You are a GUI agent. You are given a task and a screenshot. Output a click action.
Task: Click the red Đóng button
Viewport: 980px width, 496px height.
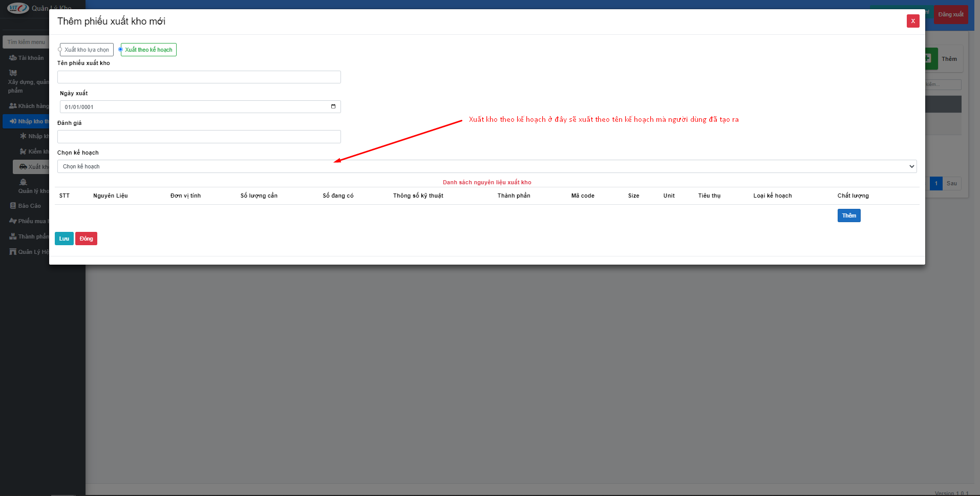(x=86, y=239)
